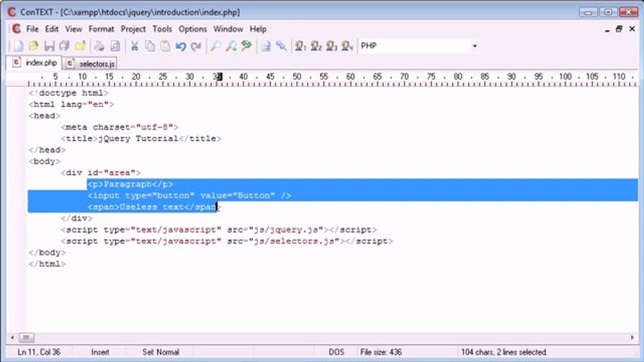
Task: Save the current file icon
Action: tap(49, 46)
